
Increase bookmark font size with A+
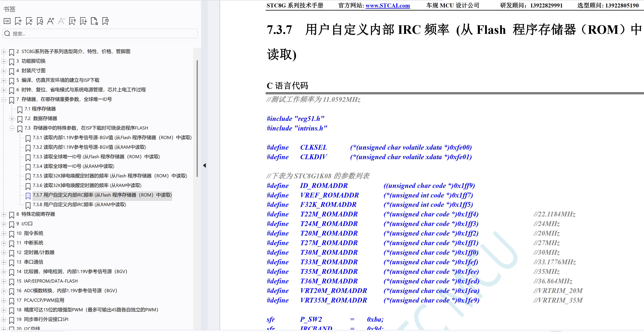coord(50,21)
